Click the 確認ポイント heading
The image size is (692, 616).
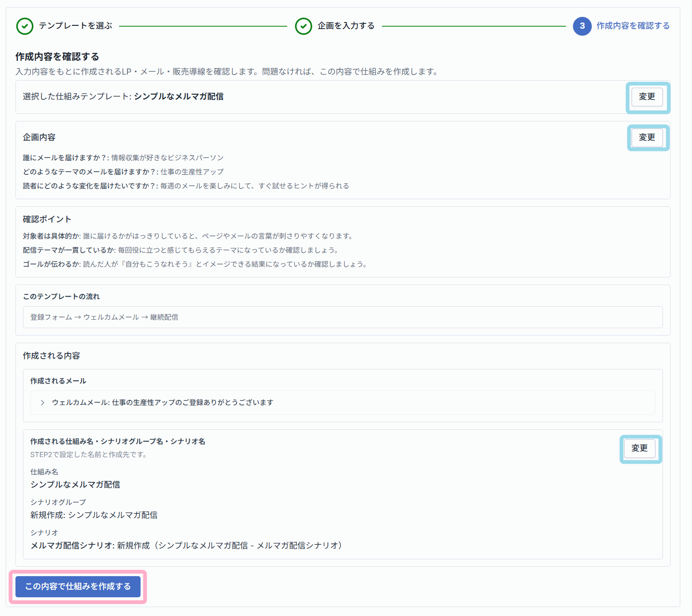tap(47, 219)
